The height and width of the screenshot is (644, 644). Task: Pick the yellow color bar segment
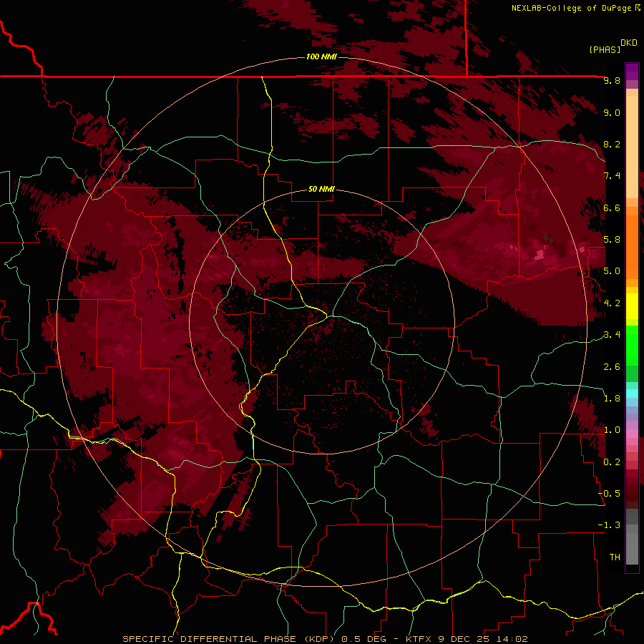pos(632,306)
